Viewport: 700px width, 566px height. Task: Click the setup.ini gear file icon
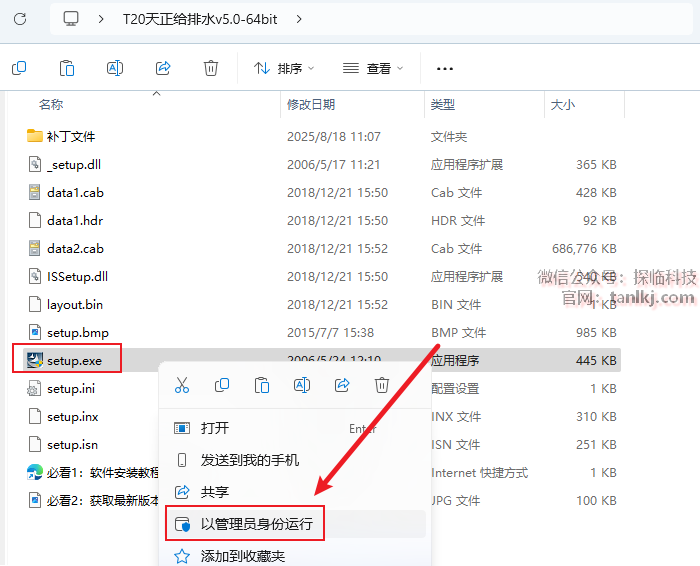(34, 388)
